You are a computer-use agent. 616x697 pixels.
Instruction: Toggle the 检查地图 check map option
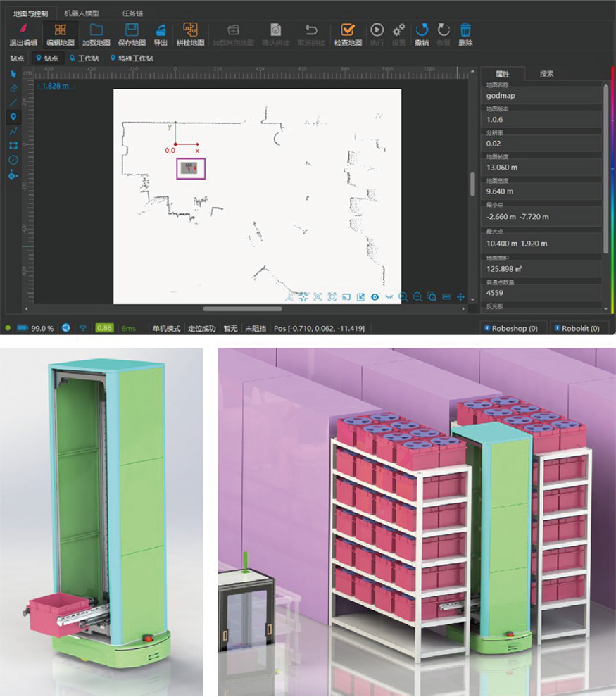(x=347, y=30)
